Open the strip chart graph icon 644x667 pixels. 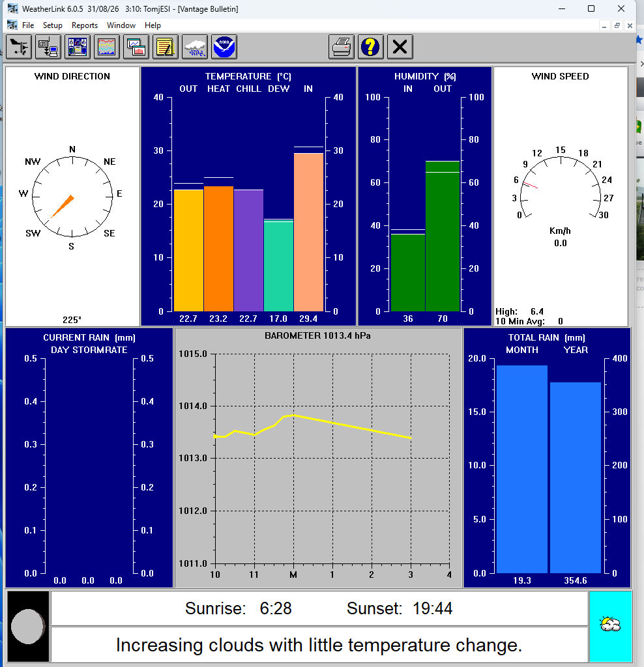[106, 46]
